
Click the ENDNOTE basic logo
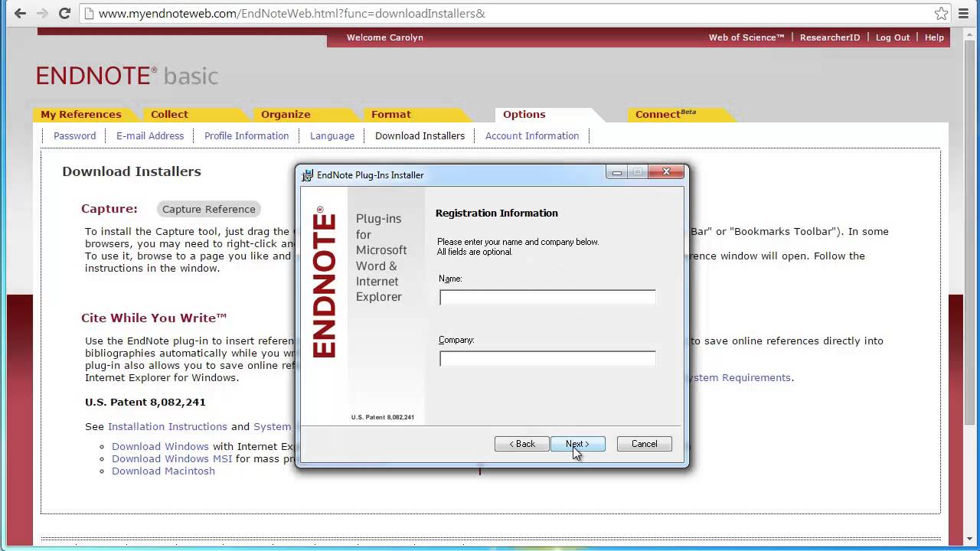point(127,76)
